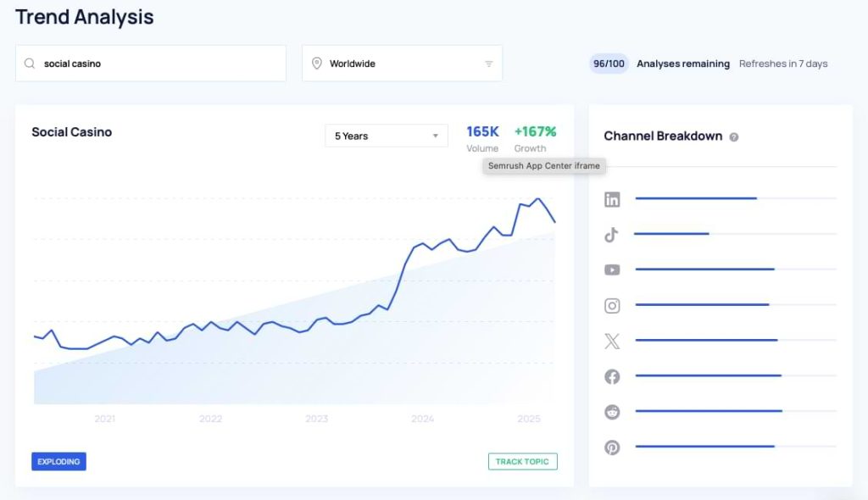Click the Instagram channel icon
The height and width of the screenshot is (500, 868).
[612, 306]
